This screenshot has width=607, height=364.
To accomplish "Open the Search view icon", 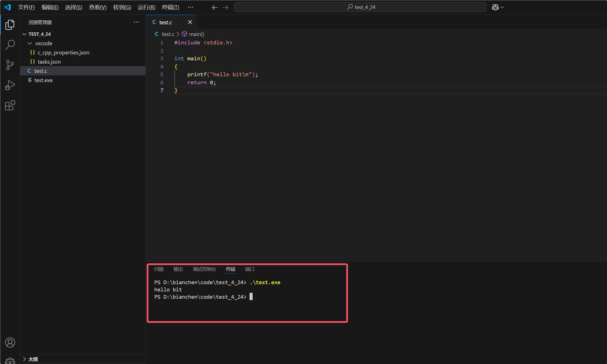I will [10, 45].
